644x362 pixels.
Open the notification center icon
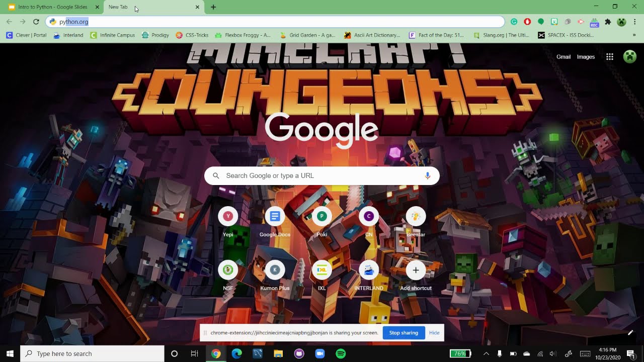pyautogui.click(x=630, y=353)
